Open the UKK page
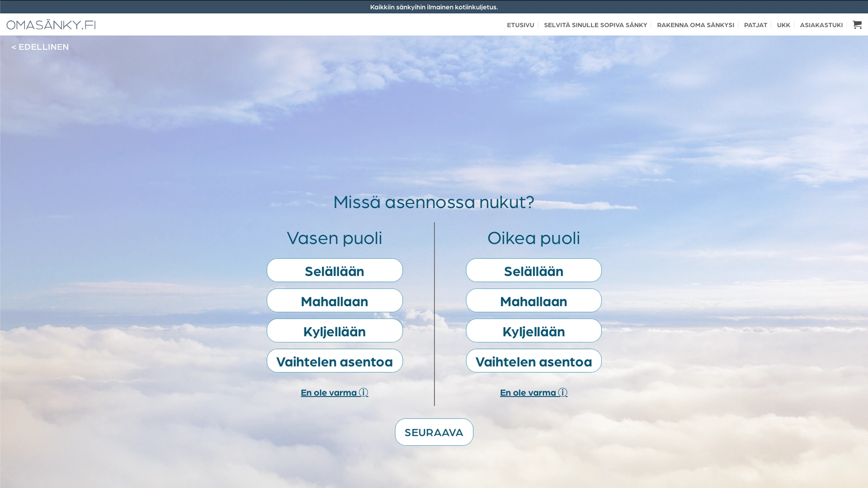 click(783, 25)
